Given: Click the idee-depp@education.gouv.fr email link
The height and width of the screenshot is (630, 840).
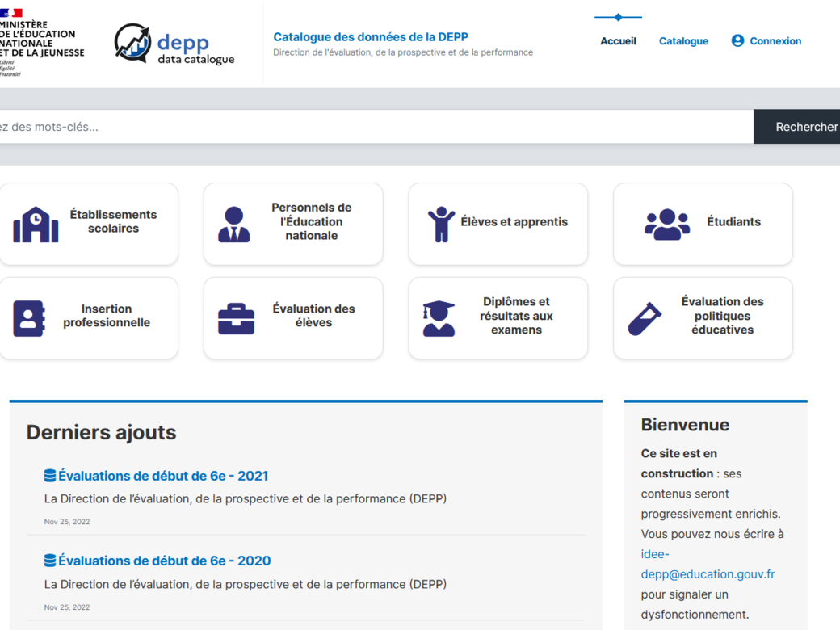Looking at the screenshot, I should pos(708,564).
